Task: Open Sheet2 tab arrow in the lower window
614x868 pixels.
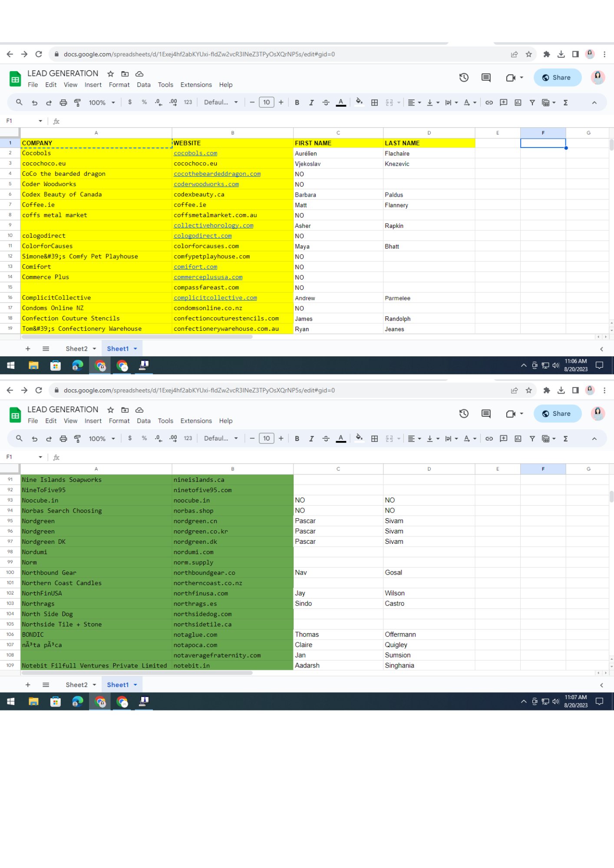Action: pyautogui.click(x=94, y=684)
